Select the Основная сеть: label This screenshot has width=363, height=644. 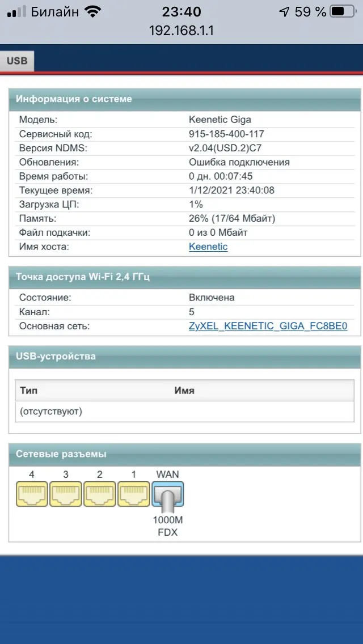(x=54, y=326)
